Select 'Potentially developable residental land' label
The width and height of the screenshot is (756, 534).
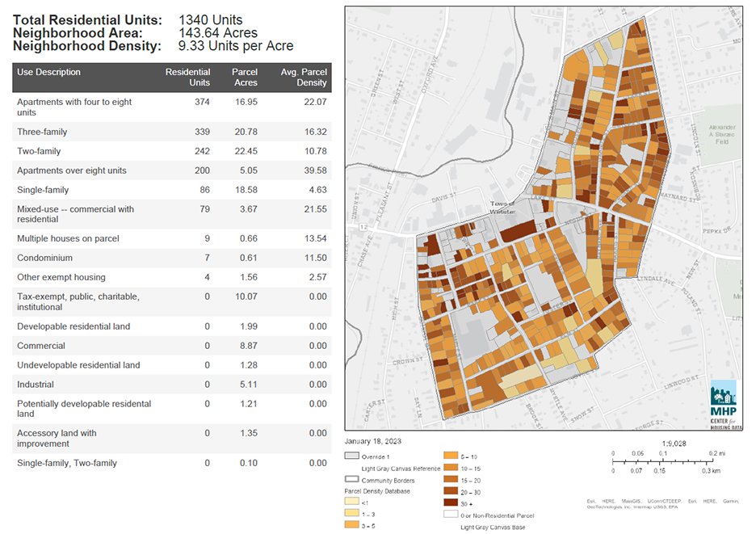pos(84,409)
